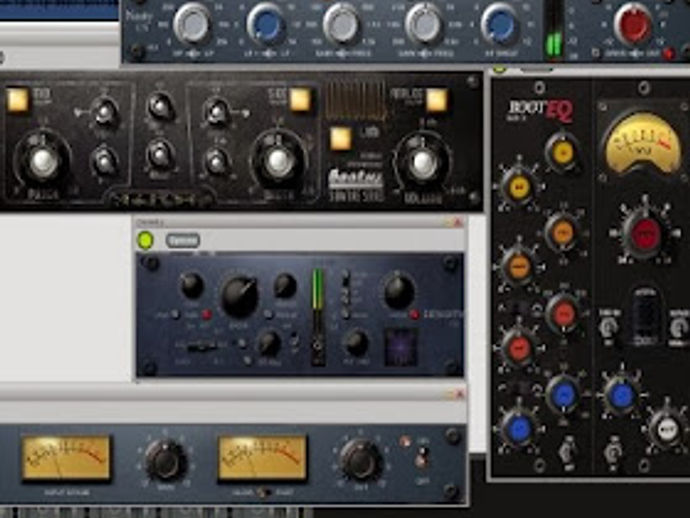
Task: Click the large DRIVE knob in Density plugin
Action: click(239, 296)
